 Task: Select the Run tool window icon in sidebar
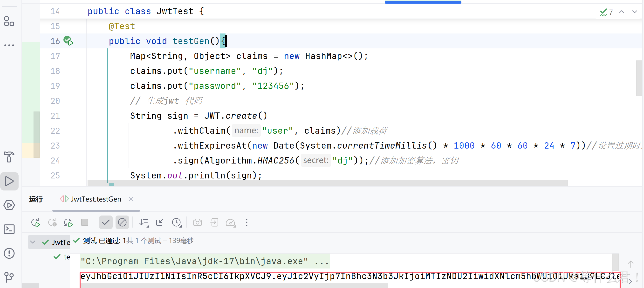(x=9, y=181)
